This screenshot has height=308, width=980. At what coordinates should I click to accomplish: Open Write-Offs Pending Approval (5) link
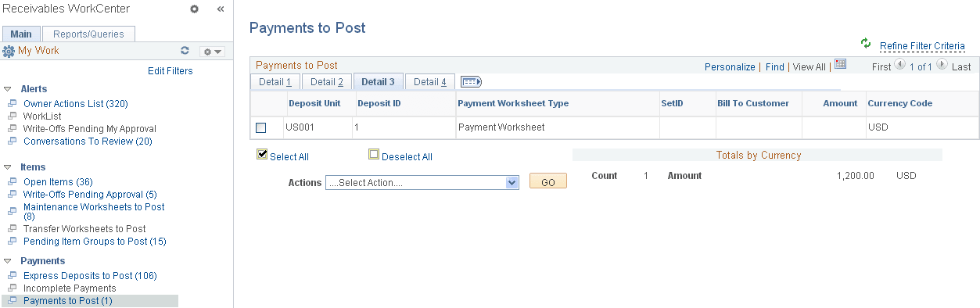point(90,195)
